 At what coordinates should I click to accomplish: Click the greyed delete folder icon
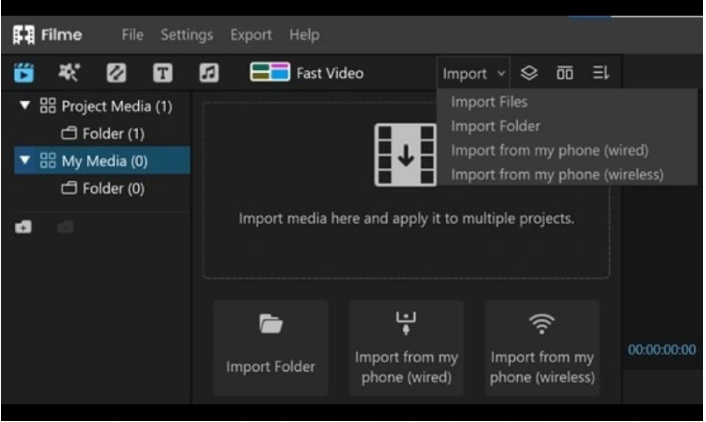pos(65,227)
